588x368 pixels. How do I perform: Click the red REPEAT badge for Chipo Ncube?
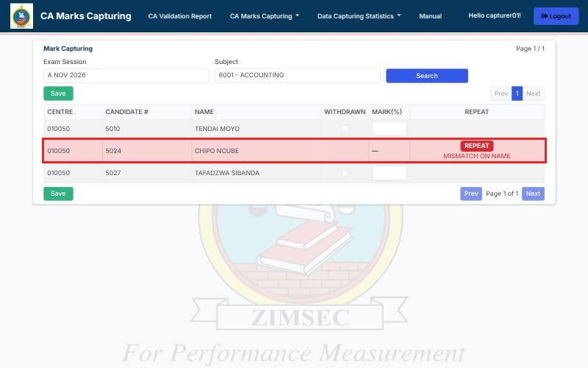(476, 146)
